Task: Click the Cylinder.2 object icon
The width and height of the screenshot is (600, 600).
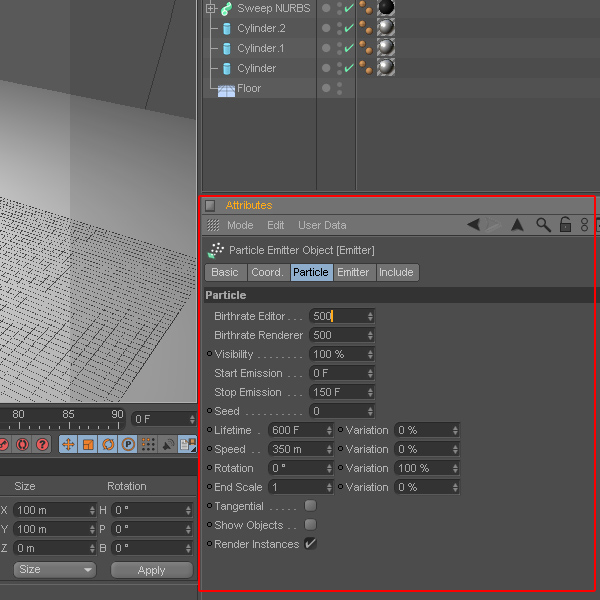Action: click(x=227, y=29)
